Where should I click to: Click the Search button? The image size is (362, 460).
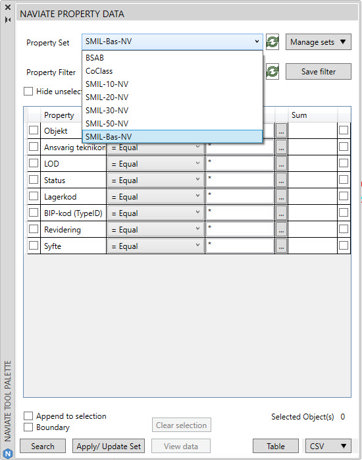43,446
